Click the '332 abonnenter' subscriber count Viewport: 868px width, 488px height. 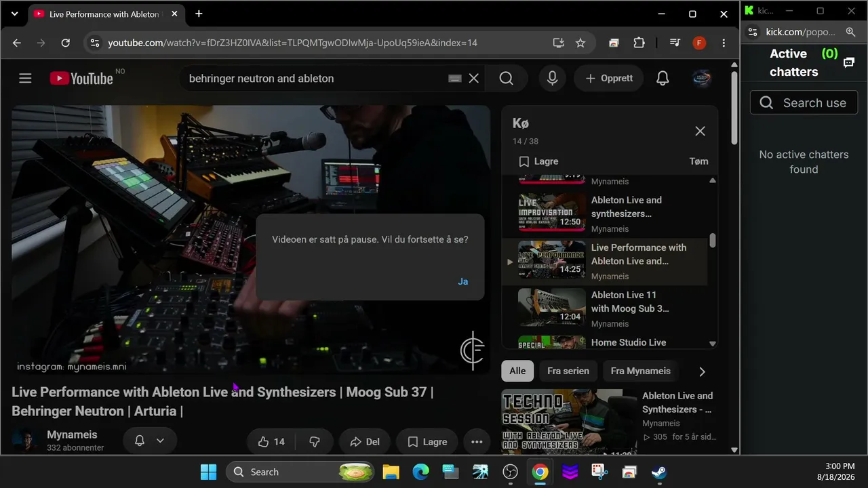75,448
